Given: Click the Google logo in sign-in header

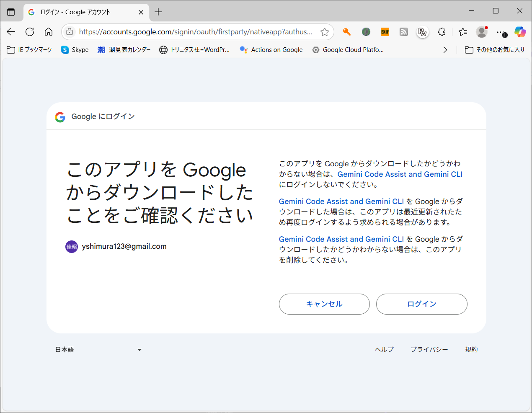Looking at the screenshot, I should coord(60,117).
